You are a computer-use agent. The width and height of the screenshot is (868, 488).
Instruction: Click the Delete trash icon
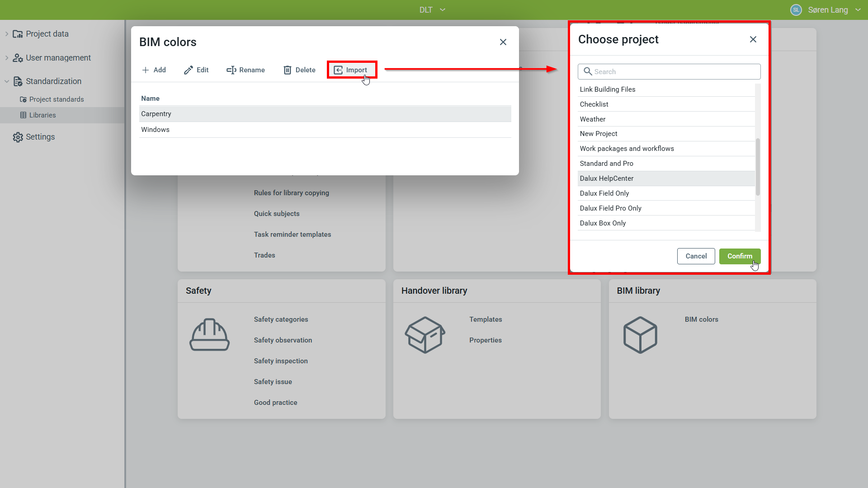tap(288, 70)
